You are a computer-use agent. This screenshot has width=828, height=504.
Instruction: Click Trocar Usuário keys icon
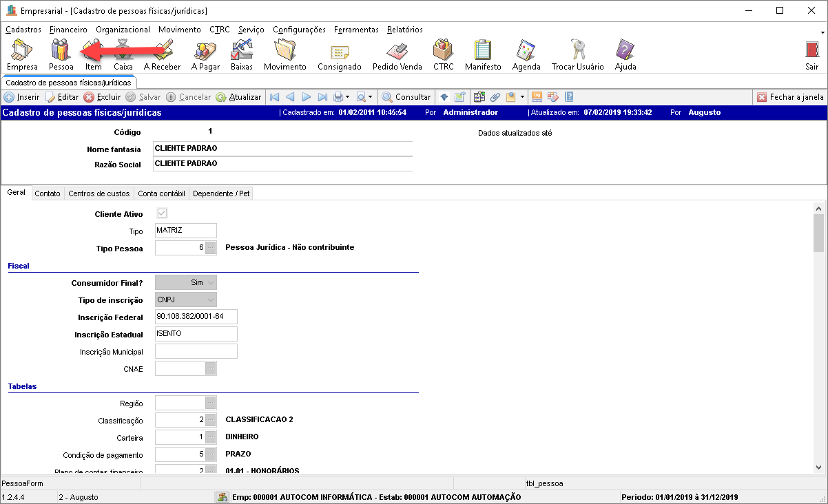tap(577, 54)
